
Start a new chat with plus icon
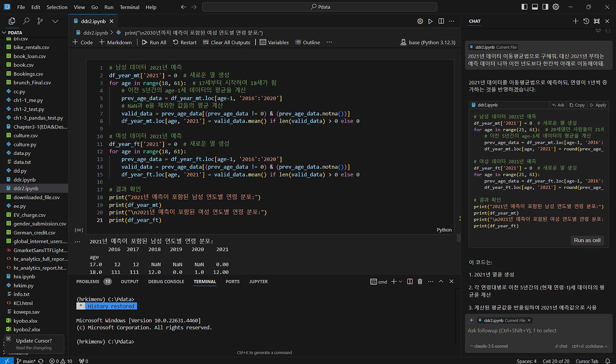pos(576,21)
